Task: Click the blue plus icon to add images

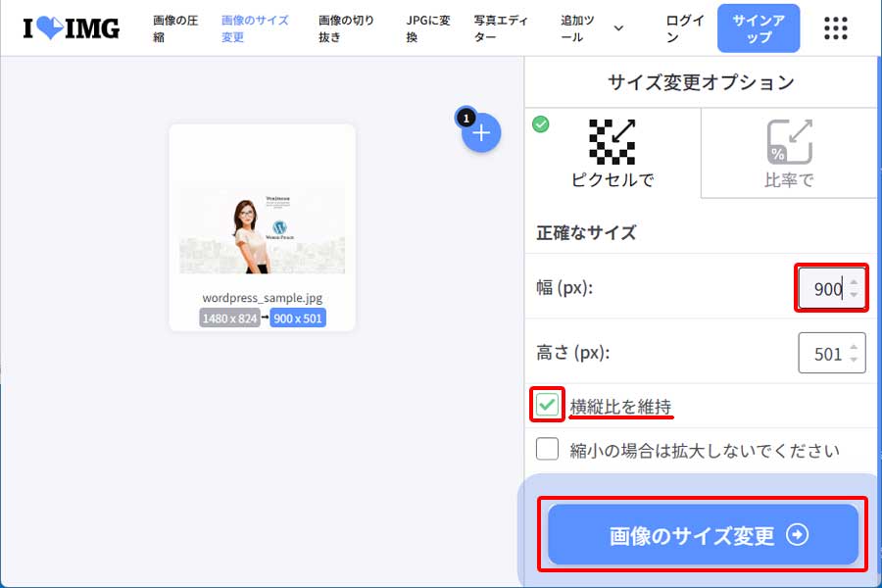Action: tap(481, 132)
